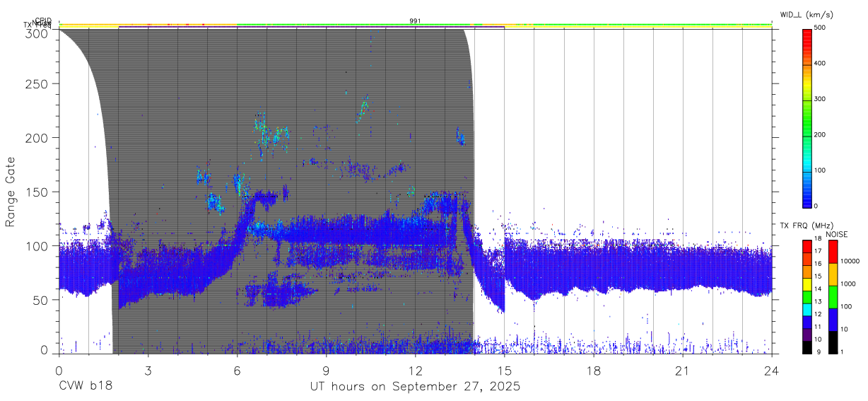Click the 500 tick on the width colorbar
The image size is (868, 401).
tap(821, 28)
